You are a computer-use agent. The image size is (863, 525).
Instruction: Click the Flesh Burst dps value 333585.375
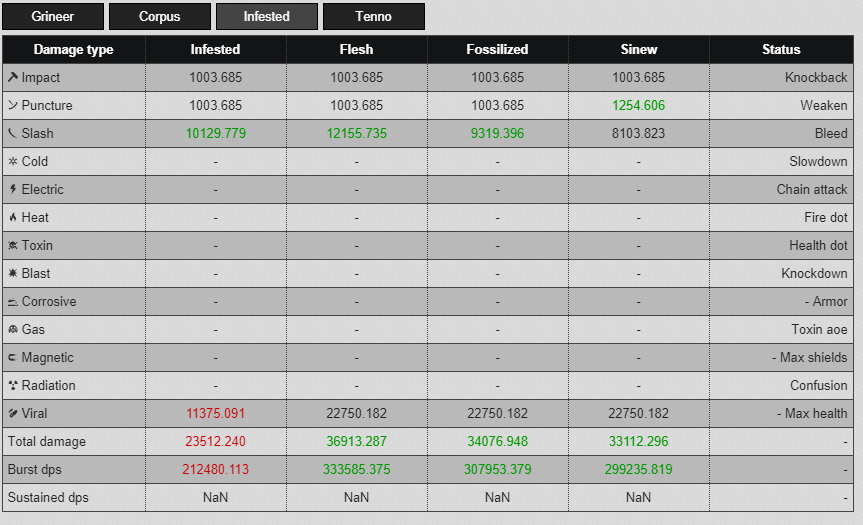tap(357, 469)
